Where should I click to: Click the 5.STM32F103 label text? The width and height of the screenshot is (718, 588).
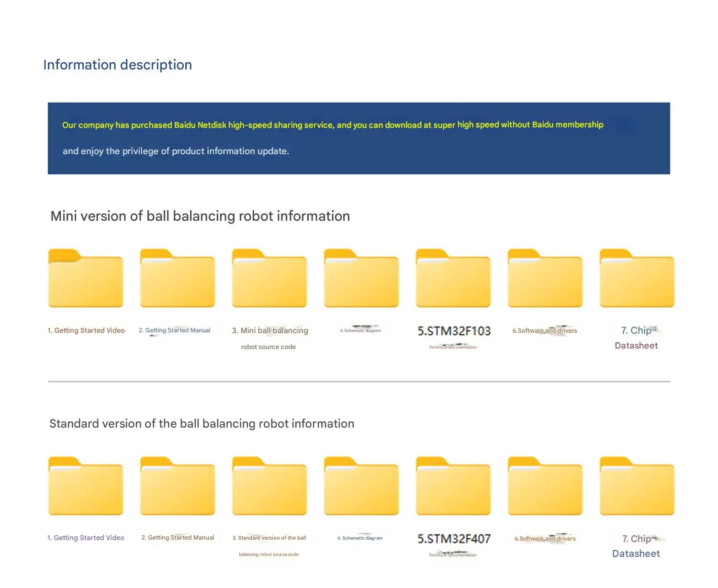click(x=454, y=331)
